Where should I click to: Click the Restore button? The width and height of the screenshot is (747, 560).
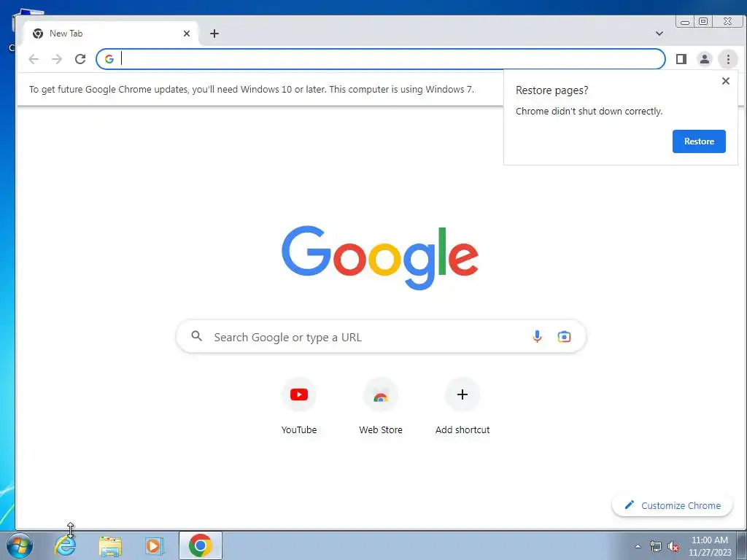699,141
